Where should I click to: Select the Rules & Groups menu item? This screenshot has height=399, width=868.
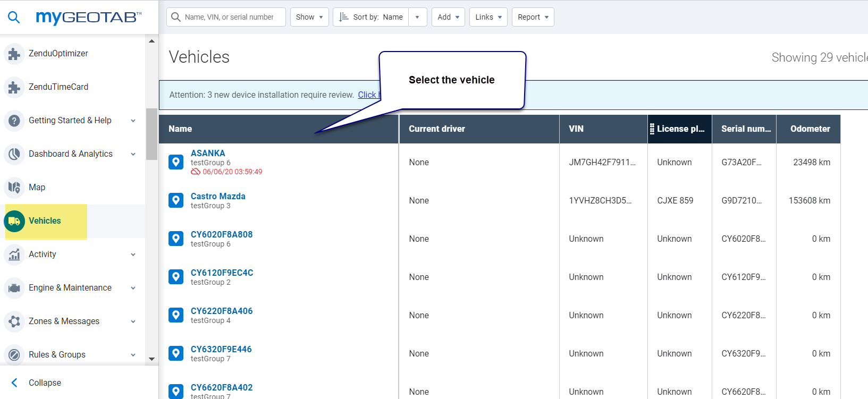click(72, 355)
